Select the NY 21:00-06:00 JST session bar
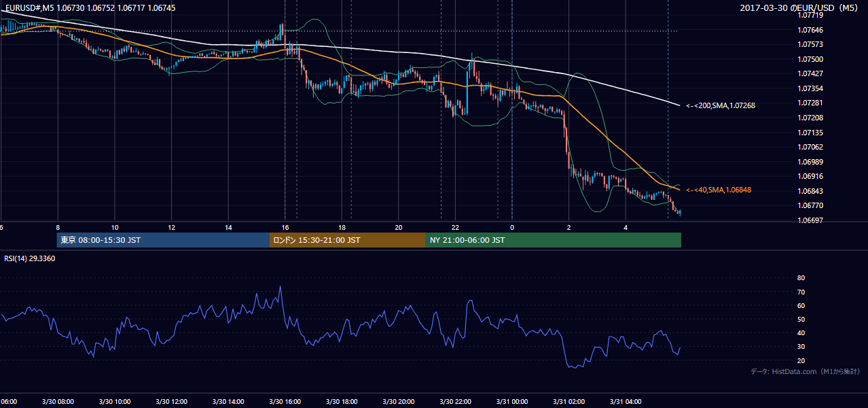 (554, 240)
